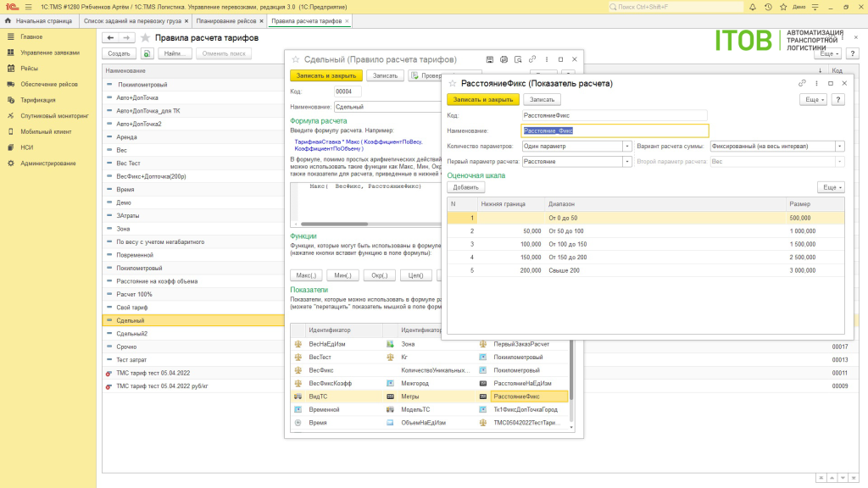Go back with the left arrow button
Viewport: 868px width, 488px height.
[110, 37]
